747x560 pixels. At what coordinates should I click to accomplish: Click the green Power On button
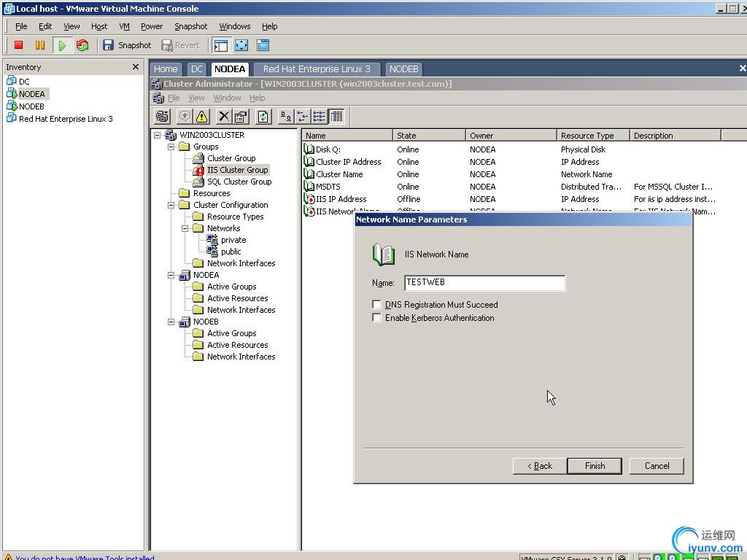click(x=62, y=45)
